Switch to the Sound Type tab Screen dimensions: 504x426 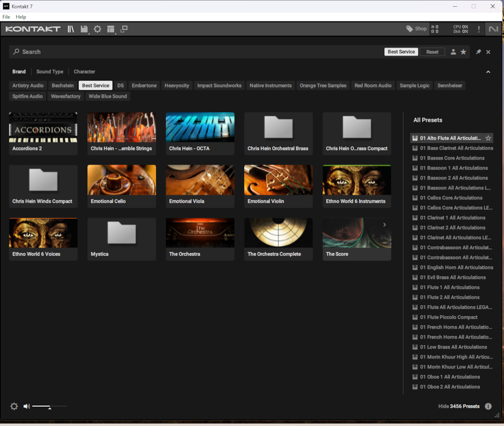point(50,72)
